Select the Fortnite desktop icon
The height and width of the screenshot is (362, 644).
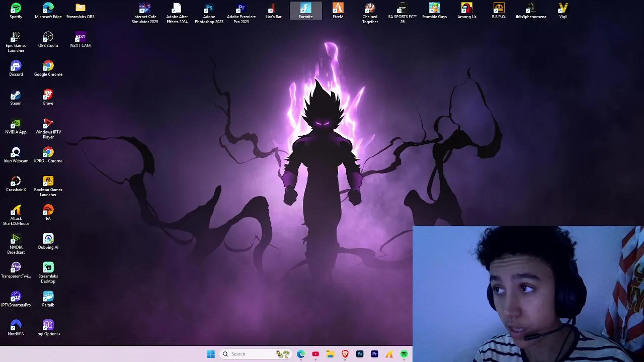[305, 11]
